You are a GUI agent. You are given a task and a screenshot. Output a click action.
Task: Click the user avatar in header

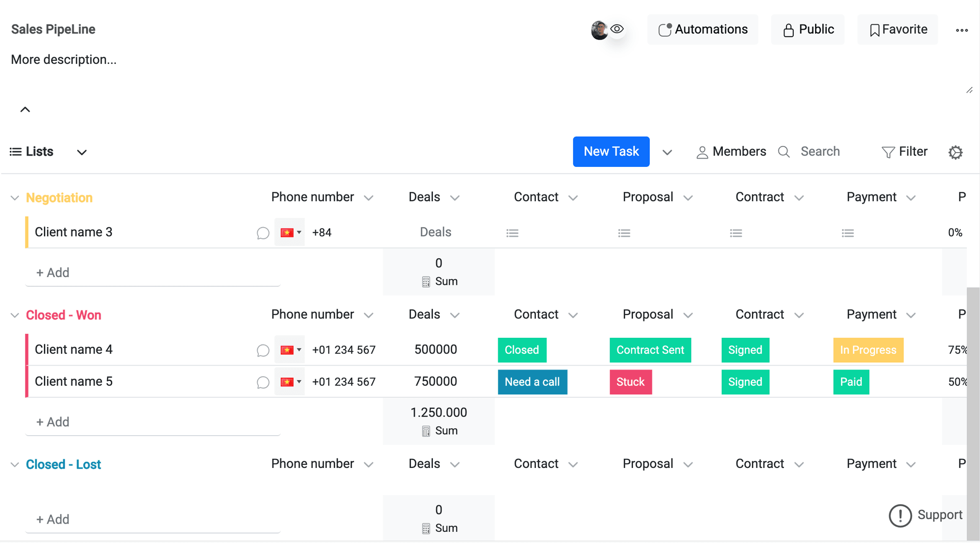(x=599, y=30)
